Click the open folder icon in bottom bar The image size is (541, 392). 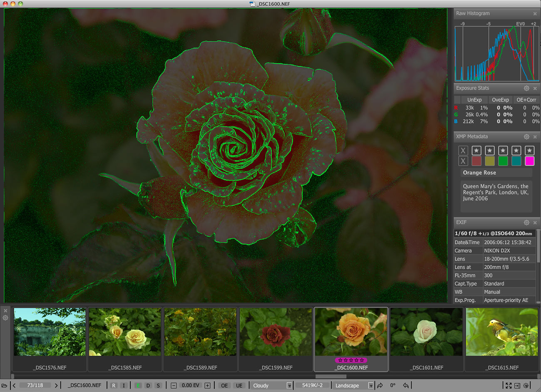point(5,386)
